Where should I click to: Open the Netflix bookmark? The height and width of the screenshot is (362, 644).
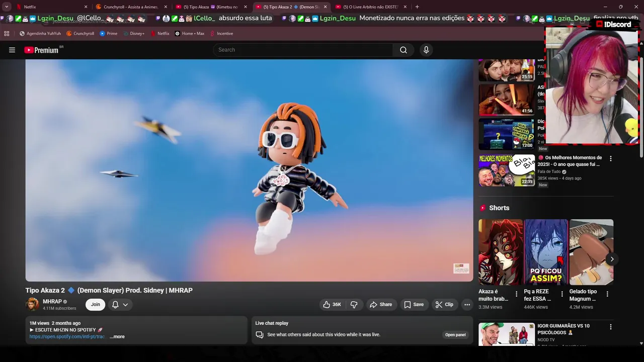pyautogui.click(x=159, y=34)
